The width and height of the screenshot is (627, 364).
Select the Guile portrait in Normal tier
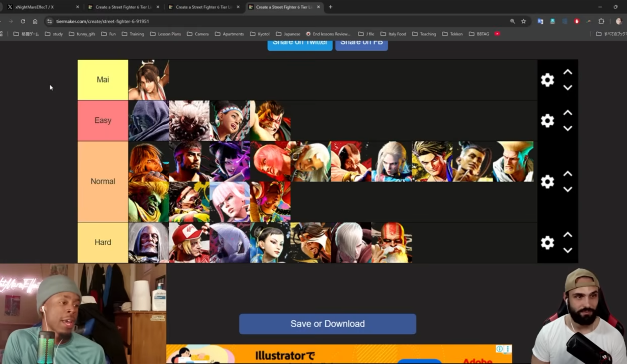pyautogui.click(x=513, y=161)
